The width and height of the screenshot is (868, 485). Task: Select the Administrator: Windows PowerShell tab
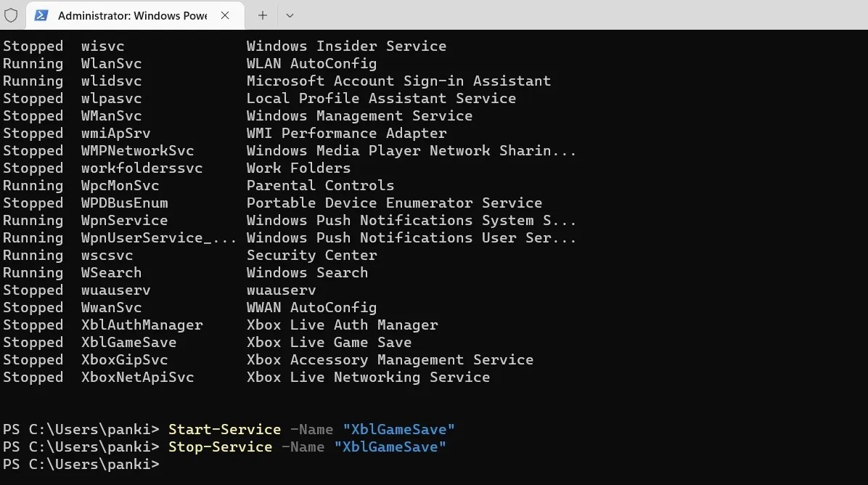[x=131, y=15]
